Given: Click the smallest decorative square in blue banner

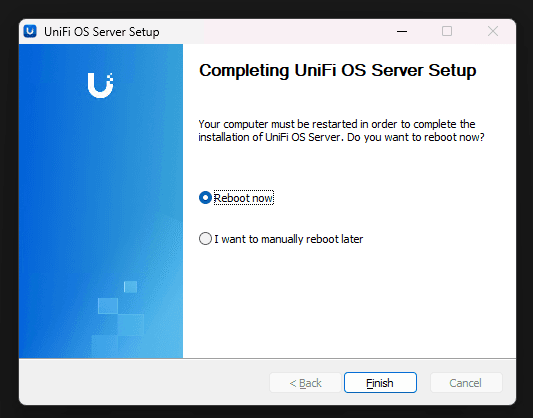Looking at the screenshot, I should click(130, 287).
